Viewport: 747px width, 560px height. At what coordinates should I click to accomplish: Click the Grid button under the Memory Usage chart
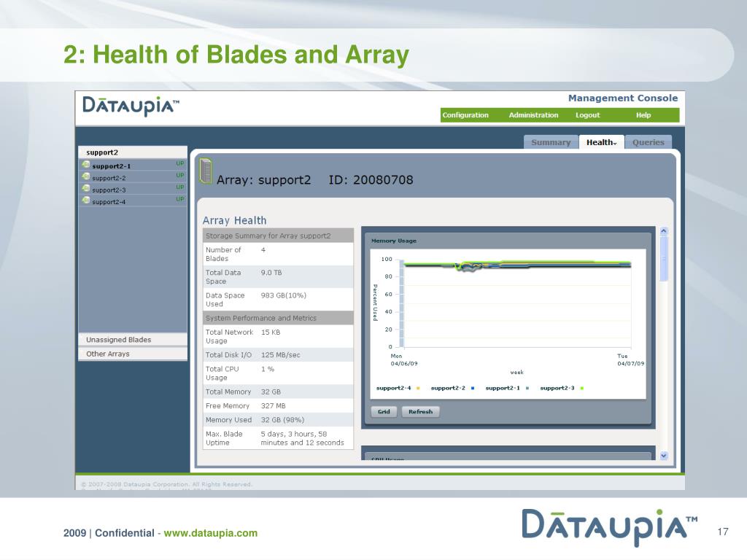click(x=384, y=412)
